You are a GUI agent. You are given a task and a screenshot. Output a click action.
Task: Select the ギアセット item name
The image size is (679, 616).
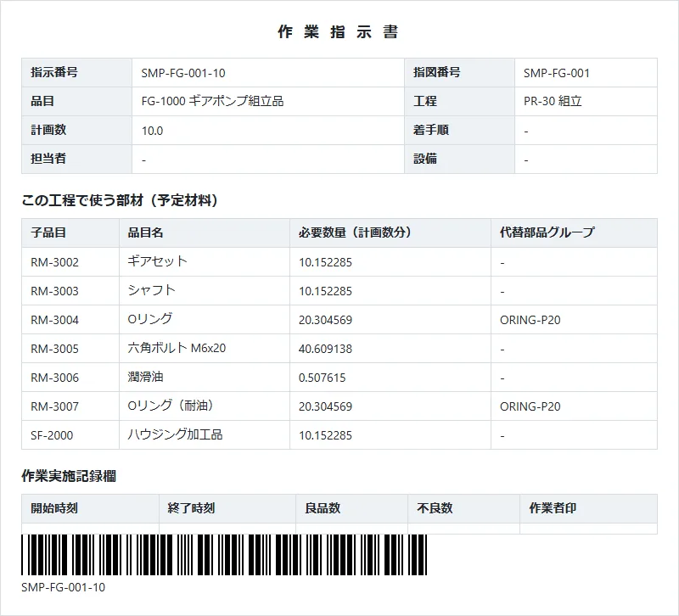coord(157,261)
